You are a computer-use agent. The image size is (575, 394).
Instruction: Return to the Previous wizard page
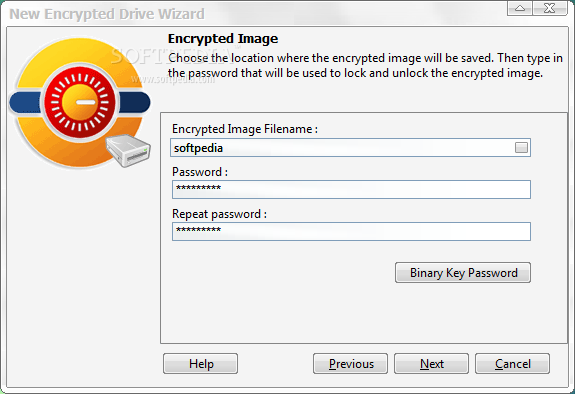(350, 364)
